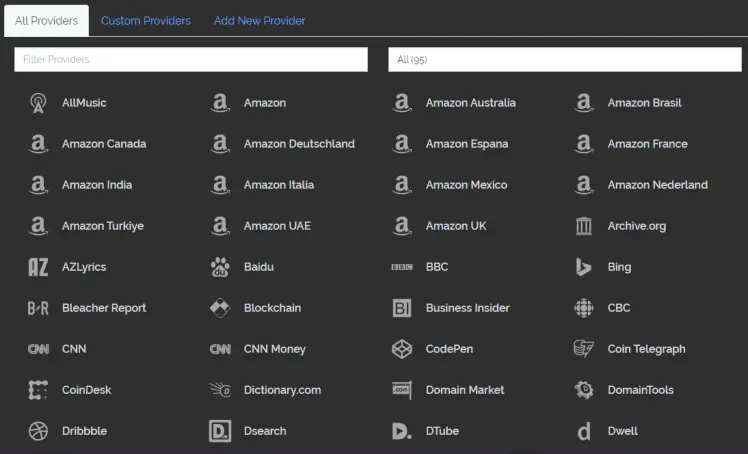Click the Bleacher Report B/R icon

pyautogui.click(x=38, y=308)
